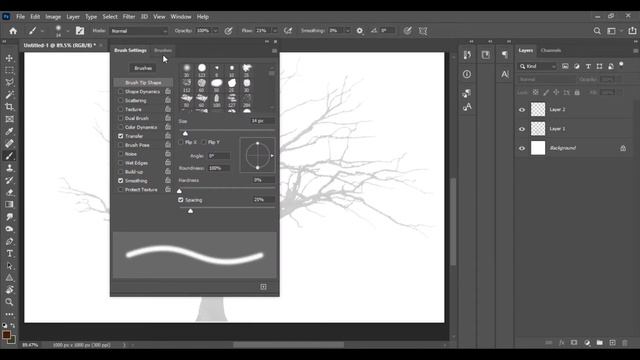The width and height of the screenshot is (640, 360).
Task: Enable Shape Dynamics checkbox
Action: tap(120, 91)
